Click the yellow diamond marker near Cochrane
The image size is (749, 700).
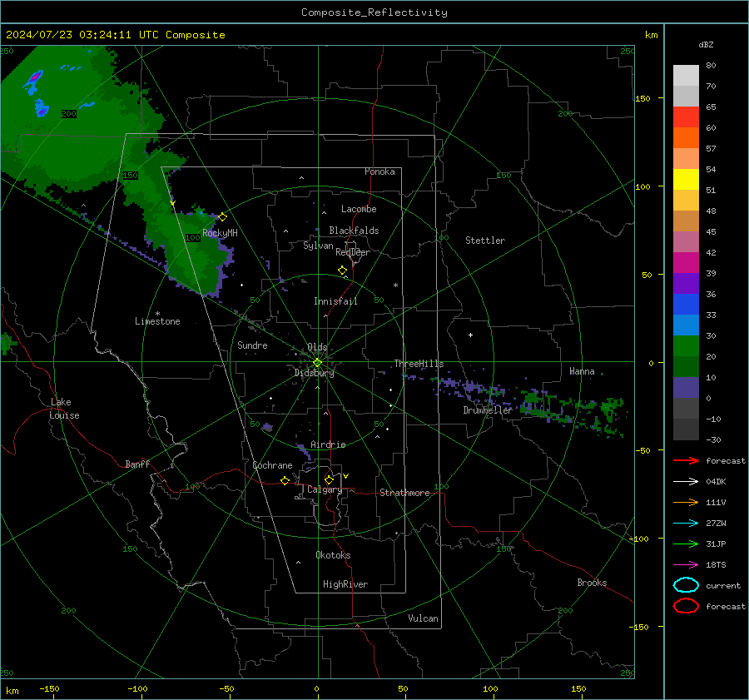pos(285,481)
